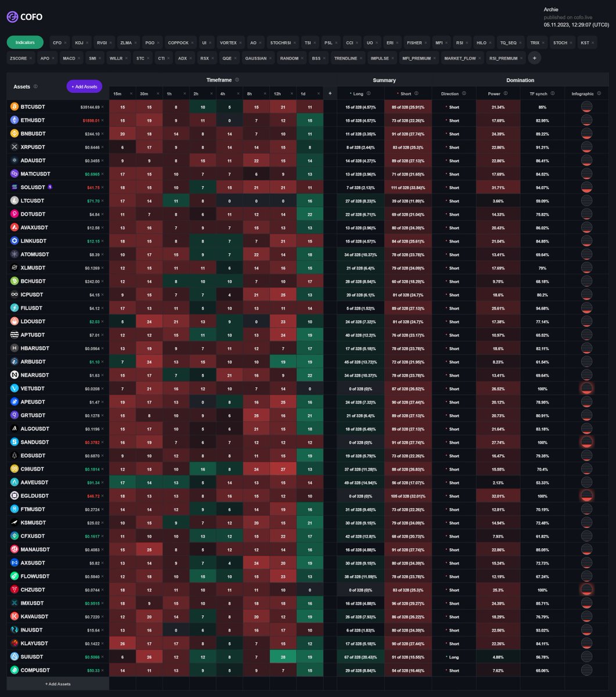This screenshot has width=616, height=697.
Task: Click the Polkadot icon beside DOTUSDT
Action: coord(15,214)
